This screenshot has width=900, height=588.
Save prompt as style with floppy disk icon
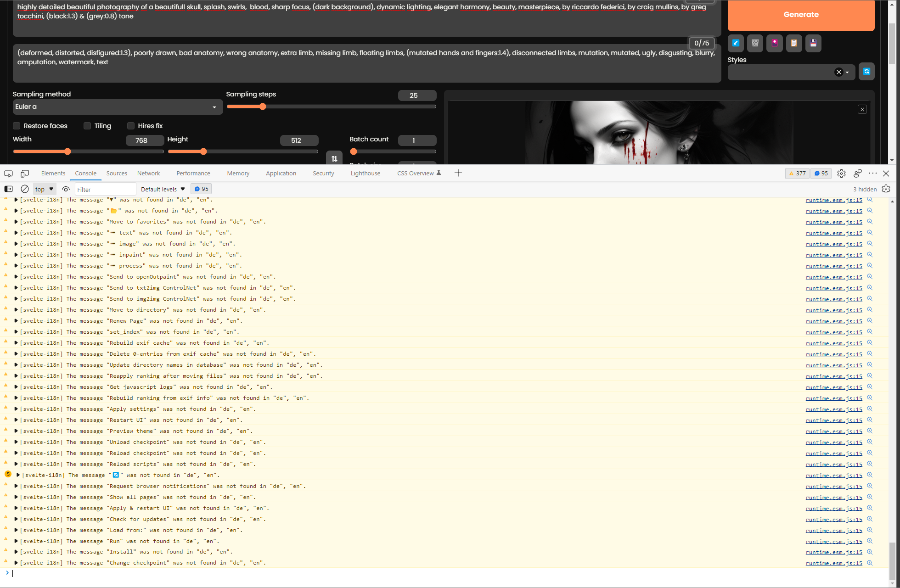(813, 43)
